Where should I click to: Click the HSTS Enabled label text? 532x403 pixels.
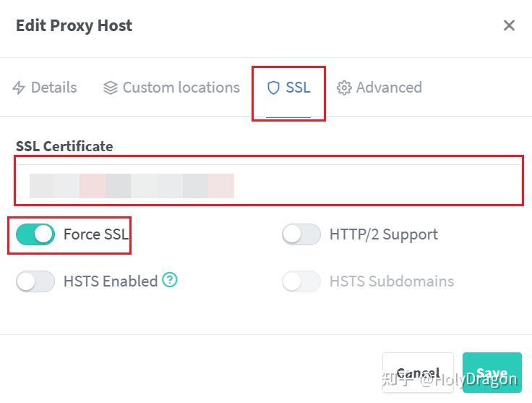pyautogui.click(x=111, y=281)
